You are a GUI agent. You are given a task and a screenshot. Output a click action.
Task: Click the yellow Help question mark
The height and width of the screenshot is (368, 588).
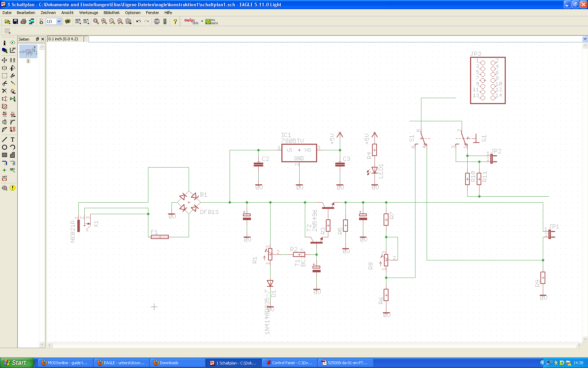(x=175, y=21)
